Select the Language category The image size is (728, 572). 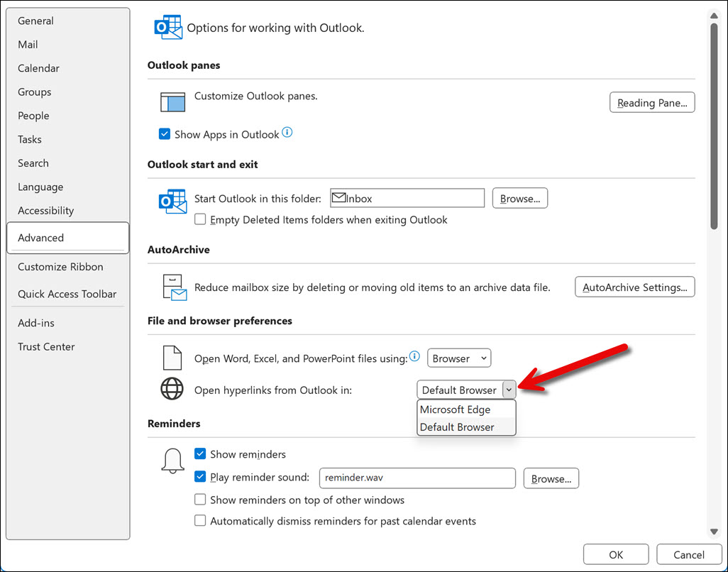[68, 187]
